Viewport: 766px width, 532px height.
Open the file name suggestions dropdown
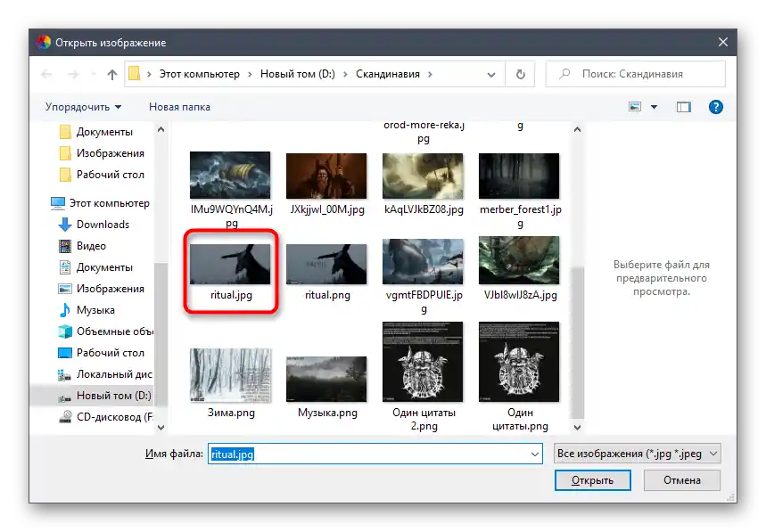click(x=535, y=454)
